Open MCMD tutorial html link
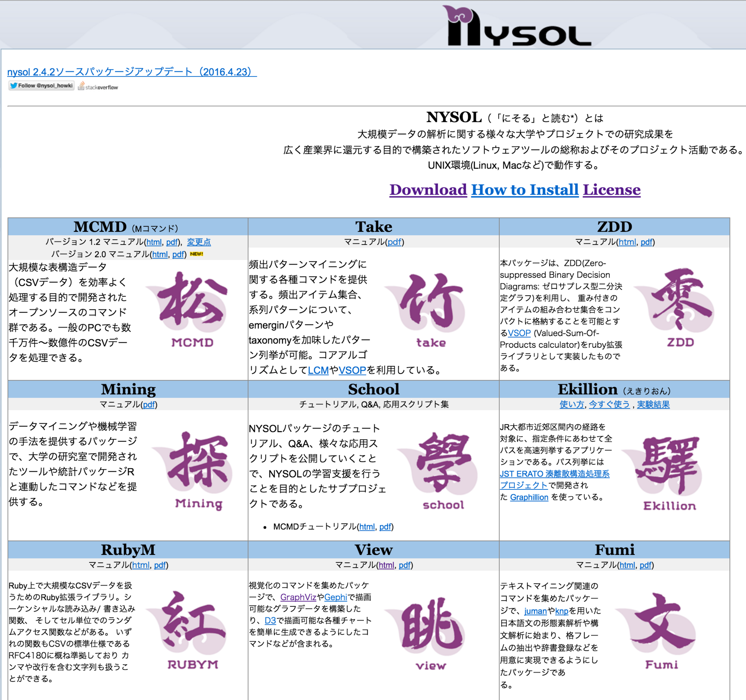Image resolution: width=746 pixels, height=700 pixels. coord(367,527)
